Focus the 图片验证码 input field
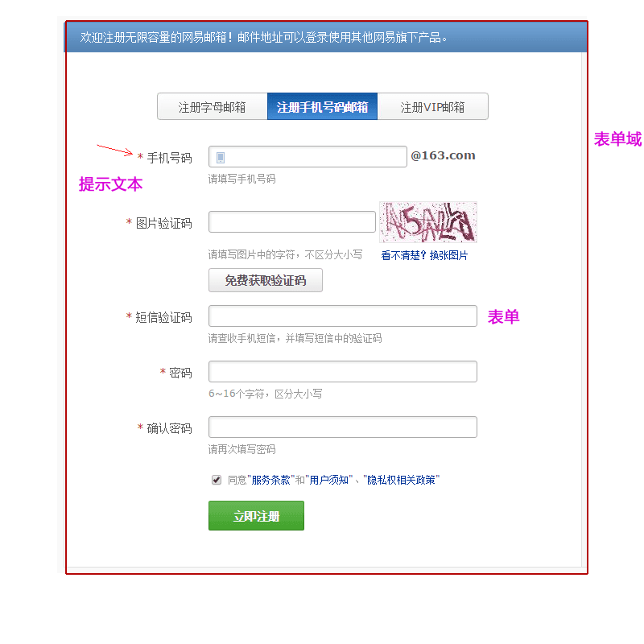644x644 pixels. (x=292, y=222)
